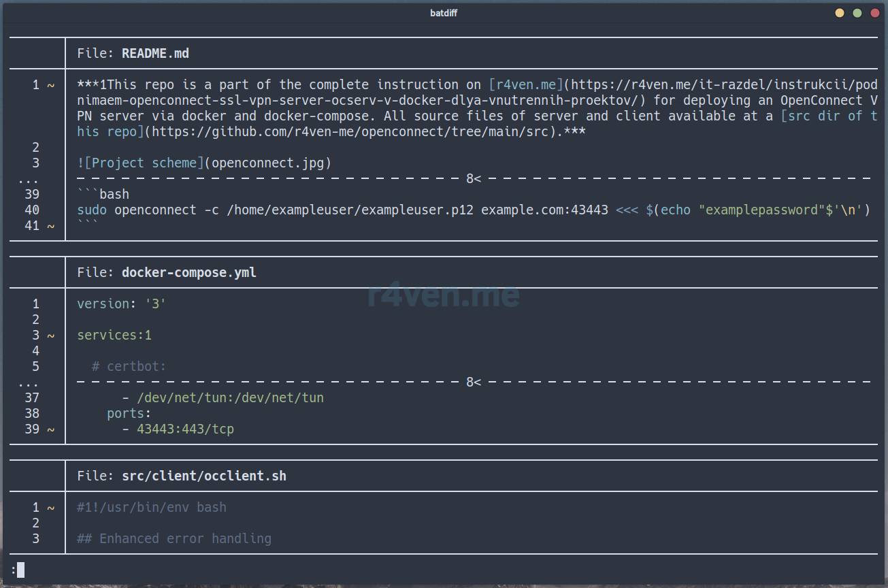Click the change marker on README line 1
The width and height of the screenshot is (888, 588).
pos(50,85)
